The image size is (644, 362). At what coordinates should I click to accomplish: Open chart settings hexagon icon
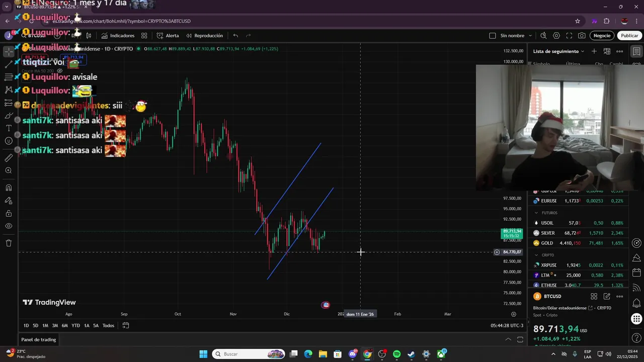[556, 36]
